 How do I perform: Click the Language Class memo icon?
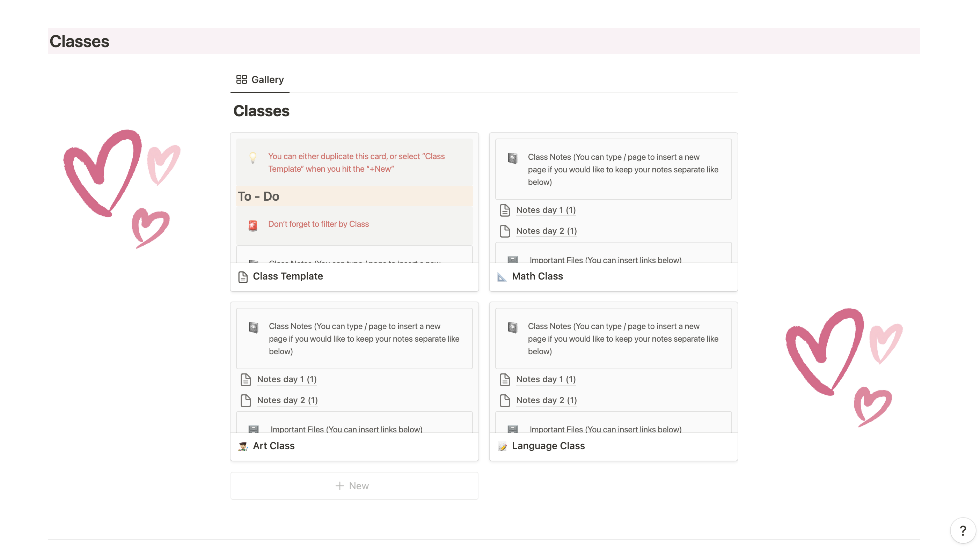pos(502,446)
